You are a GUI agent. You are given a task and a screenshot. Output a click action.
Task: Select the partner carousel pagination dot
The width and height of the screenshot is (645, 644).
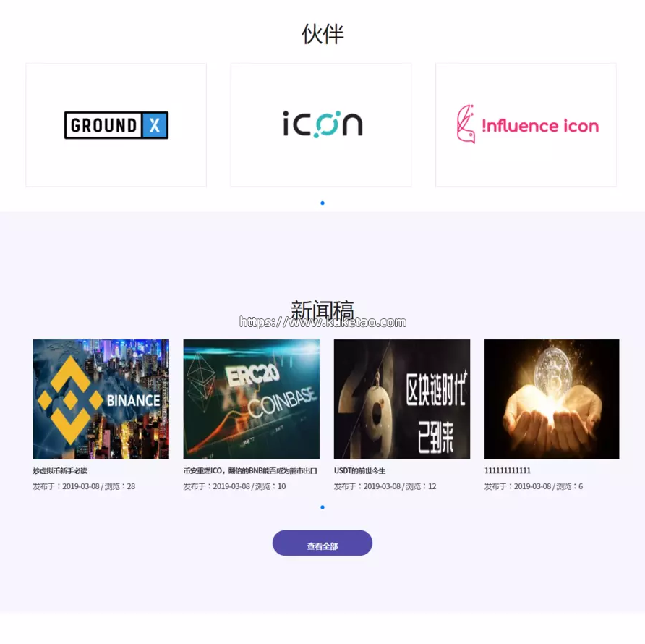322,203
